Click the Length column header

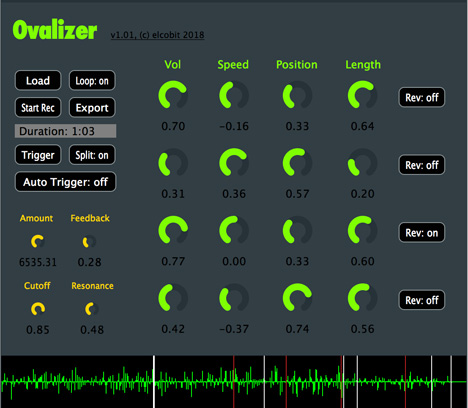pos(363,65)
